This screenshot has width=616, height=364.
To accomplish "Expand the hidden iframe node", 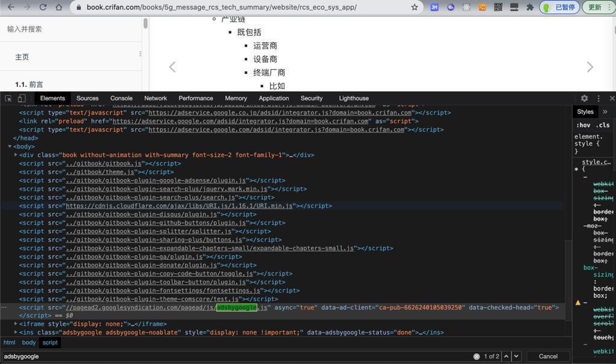I will (16, 324).
